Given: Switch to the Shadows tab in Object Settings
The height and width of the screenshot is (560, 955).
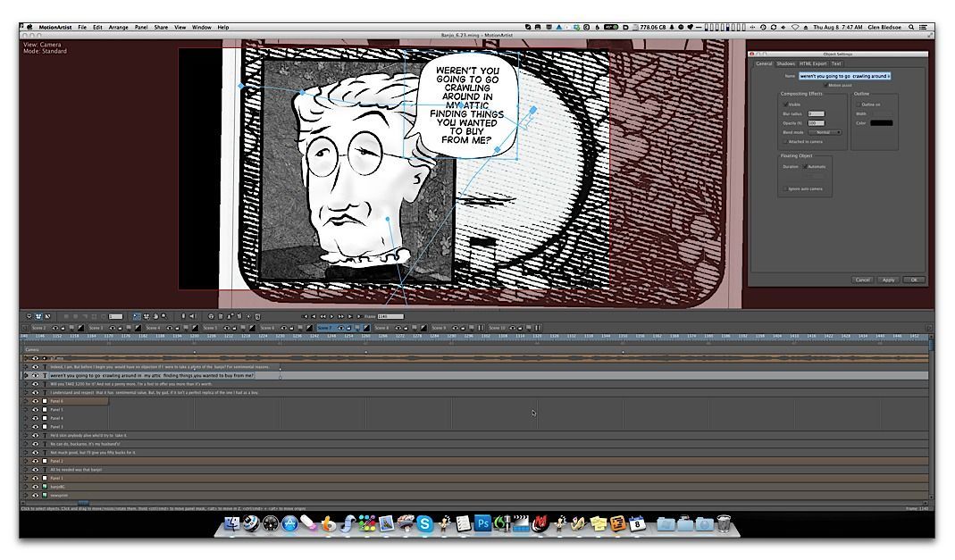Looking at the screenshot, I should (x=787, y=63).
